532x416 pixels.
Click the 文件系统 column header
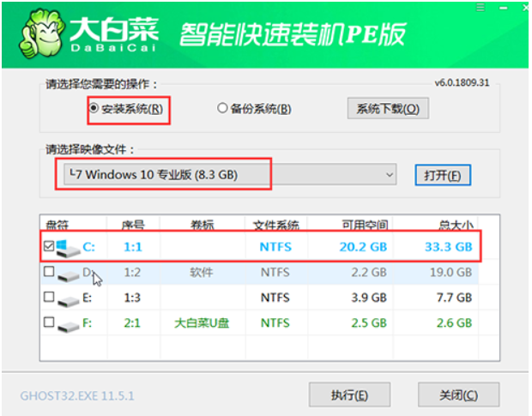point(275,225)
